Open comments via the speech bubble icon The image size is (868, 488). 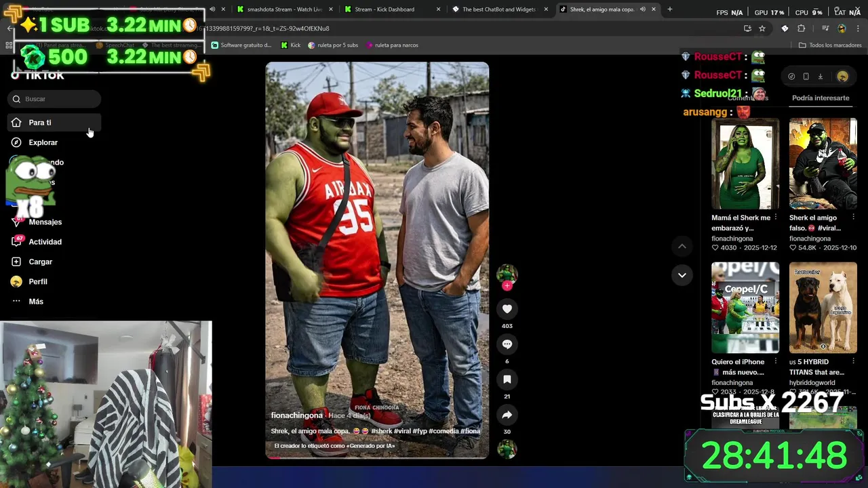pyautogui.click(x=507, y=344)
